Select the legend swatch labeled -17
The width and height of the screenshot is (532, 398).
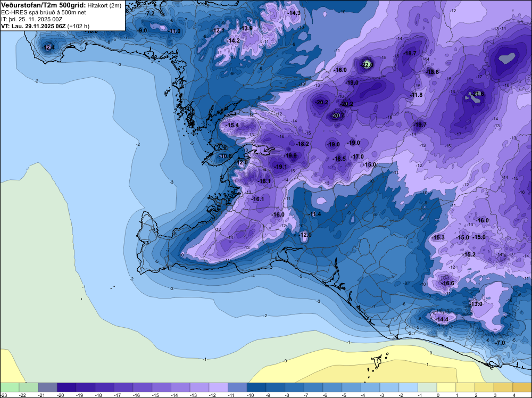tap(123, 387)
